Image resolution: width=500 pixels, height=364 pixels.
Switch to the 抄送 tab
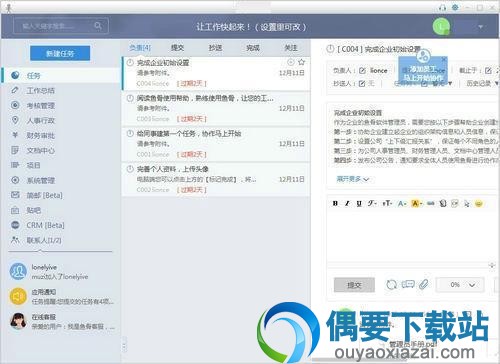[215, 48]
